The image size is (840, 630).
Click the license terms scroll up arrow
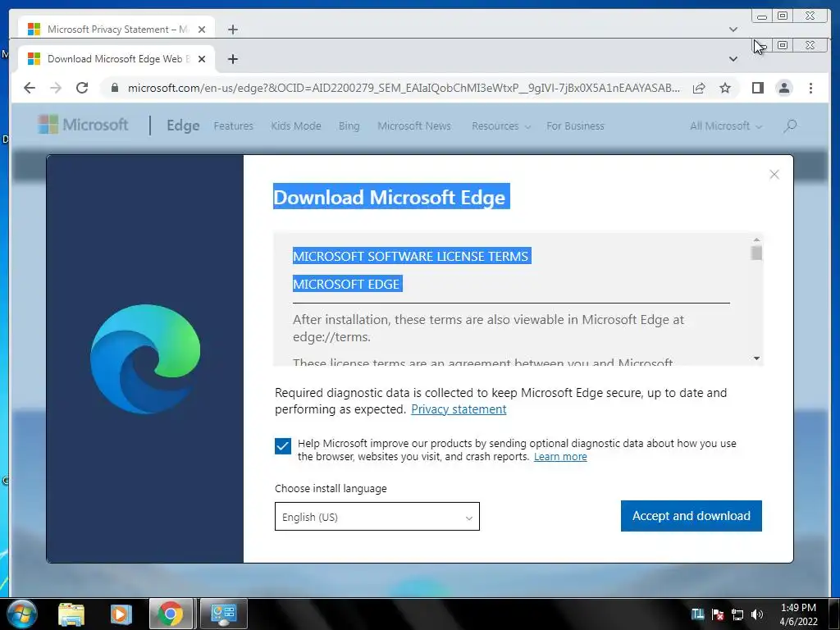tap(756, 240)
